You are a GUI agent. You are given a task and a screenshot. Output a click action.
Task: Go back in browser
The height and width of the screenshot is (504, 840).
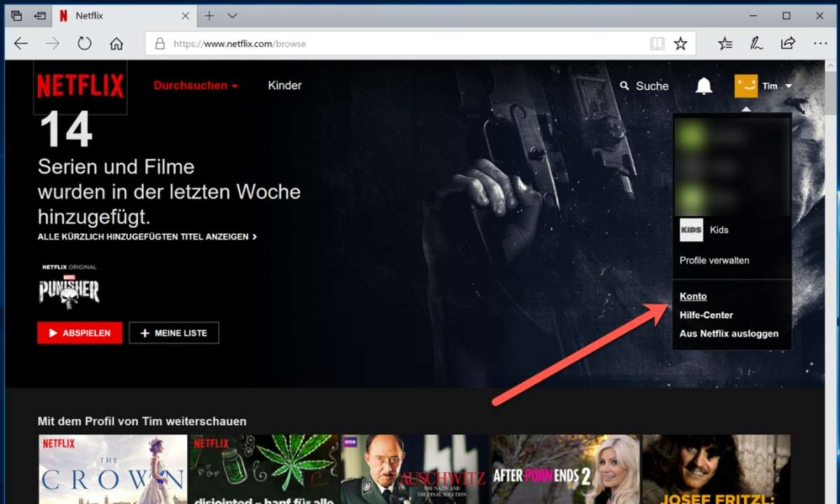(x=21, y=43)
